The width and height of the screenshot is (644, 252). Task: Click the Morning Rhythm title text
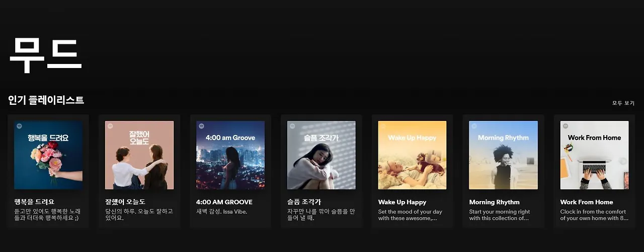(495, 202)
